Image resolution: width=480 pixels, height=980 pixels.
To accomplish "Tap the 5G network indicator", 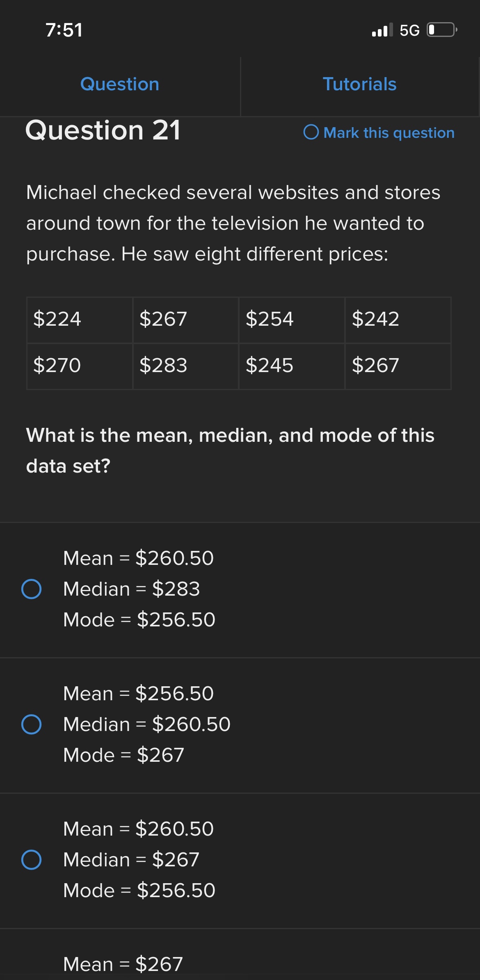I will 409,30.
